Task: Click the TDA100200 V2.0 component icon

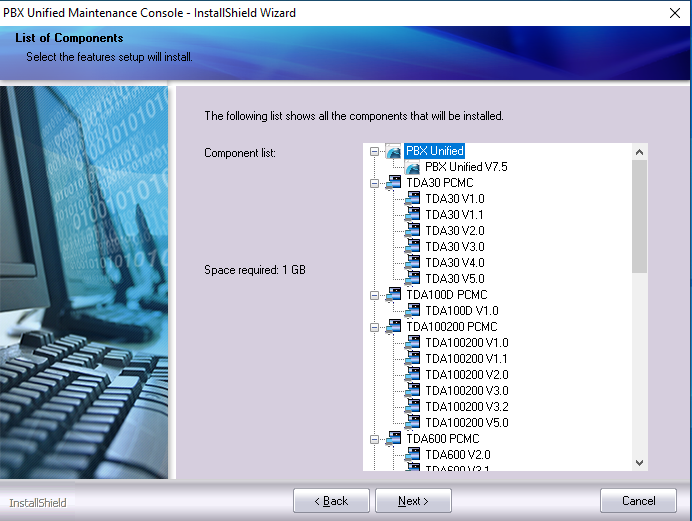Action: pos(412,375)
